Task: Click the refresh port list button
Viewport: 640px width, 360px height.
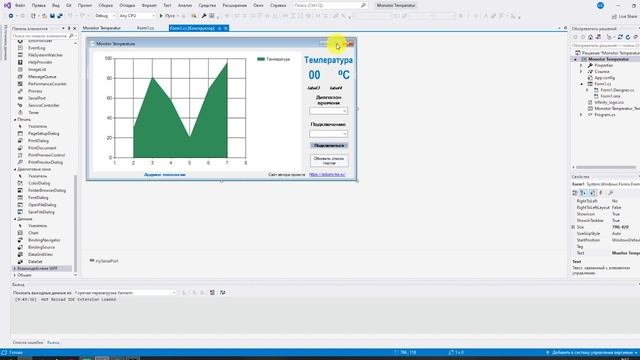Action: click(x=329, y=160)
